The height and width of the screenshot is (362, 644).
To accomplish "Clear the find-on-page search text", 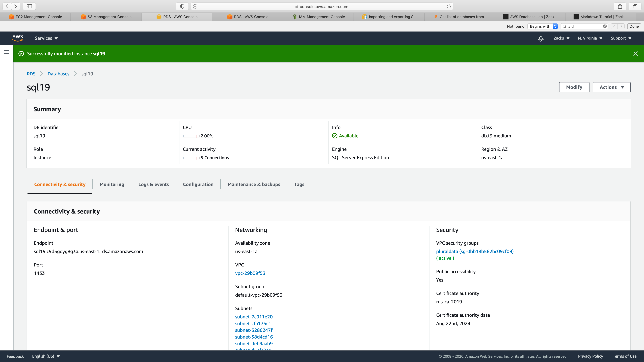I will [x=605, y=26].
